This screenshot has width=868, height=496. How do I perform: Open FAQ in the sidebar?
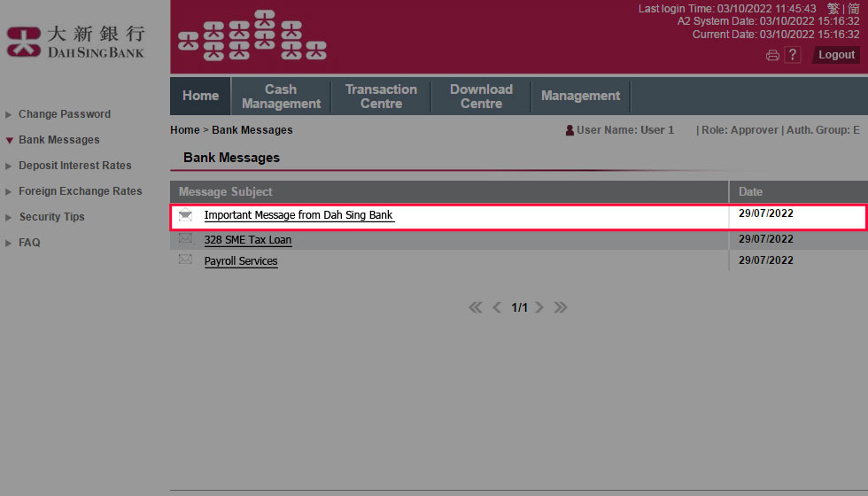click(29, 243)
